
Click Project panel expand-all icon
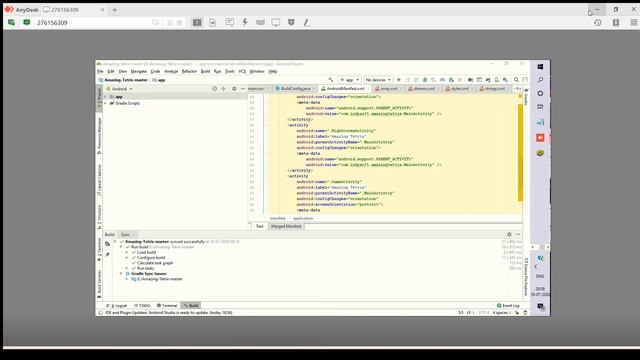(x=223, y=89)
